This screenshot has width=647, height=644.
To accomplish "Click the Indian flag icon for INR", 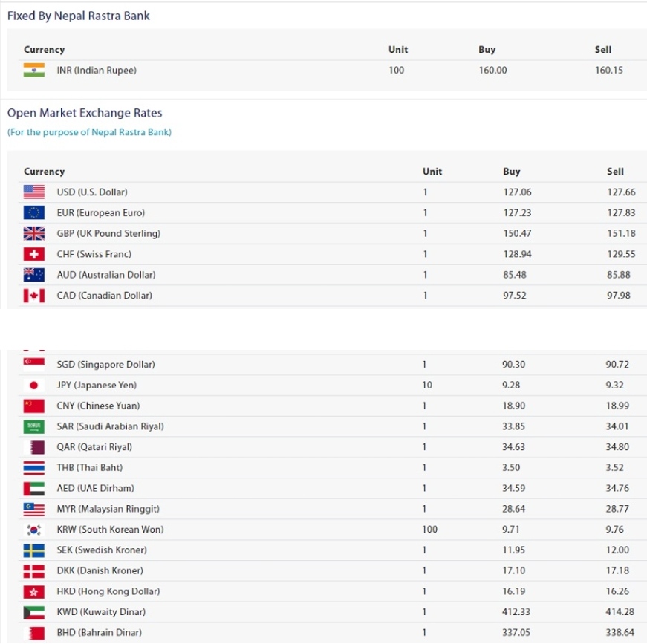I will click(x=34, y=70).
